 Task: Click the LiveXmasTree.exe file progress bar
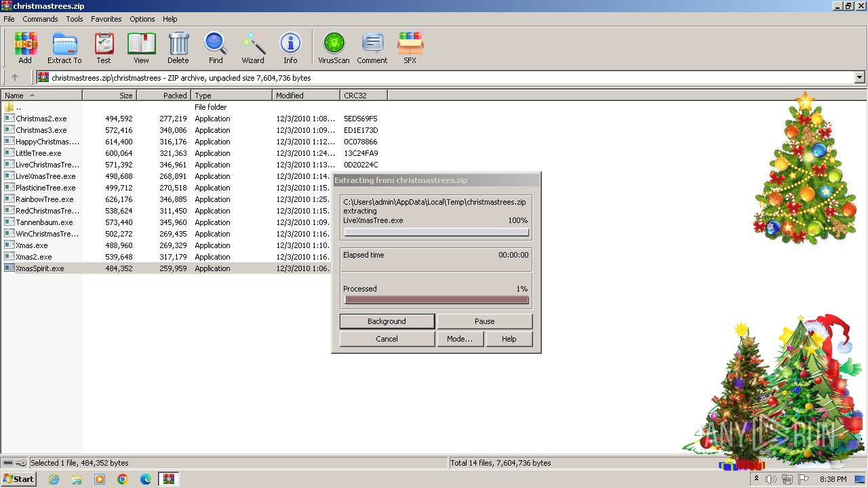point(436,232)
